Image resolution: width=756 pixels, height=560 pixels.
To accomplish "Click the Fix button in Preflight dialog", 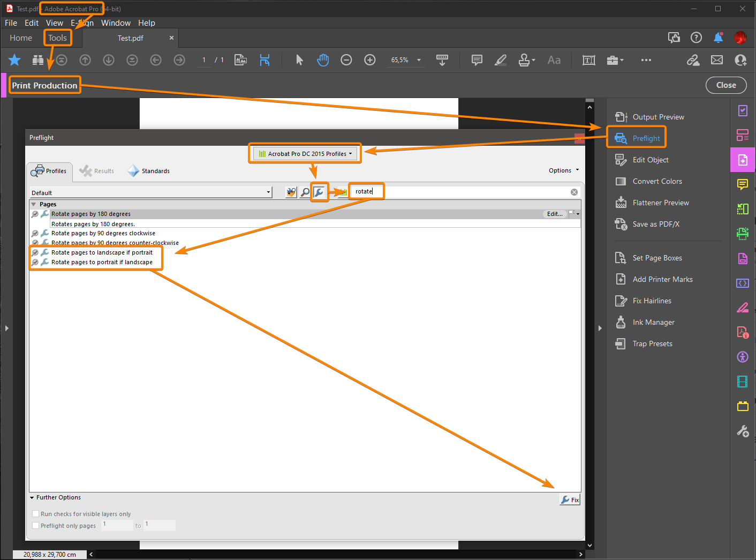I will click(x=569, y=499).
